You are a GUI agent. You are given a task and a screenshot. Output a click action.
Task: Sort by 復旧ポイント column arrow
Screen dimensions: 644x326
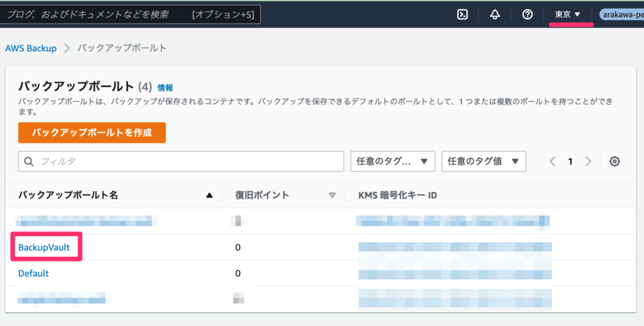tap(332, 195)
